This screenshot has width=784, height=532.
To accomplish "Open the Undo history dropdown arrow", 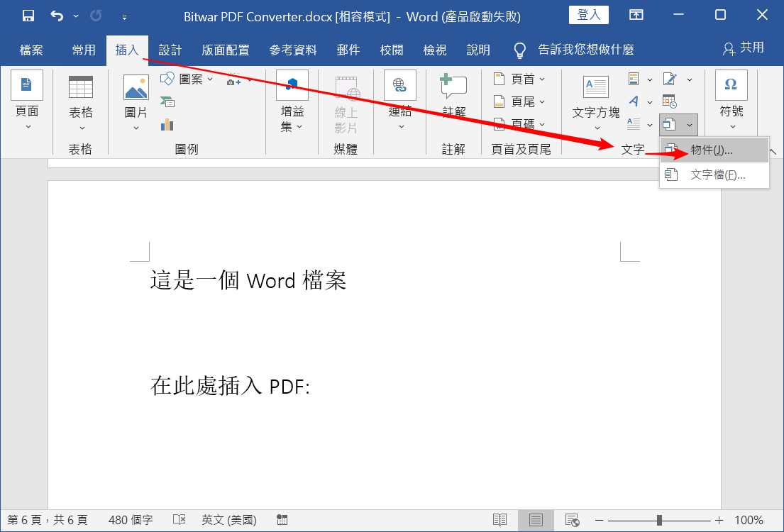I will [76, 16].
